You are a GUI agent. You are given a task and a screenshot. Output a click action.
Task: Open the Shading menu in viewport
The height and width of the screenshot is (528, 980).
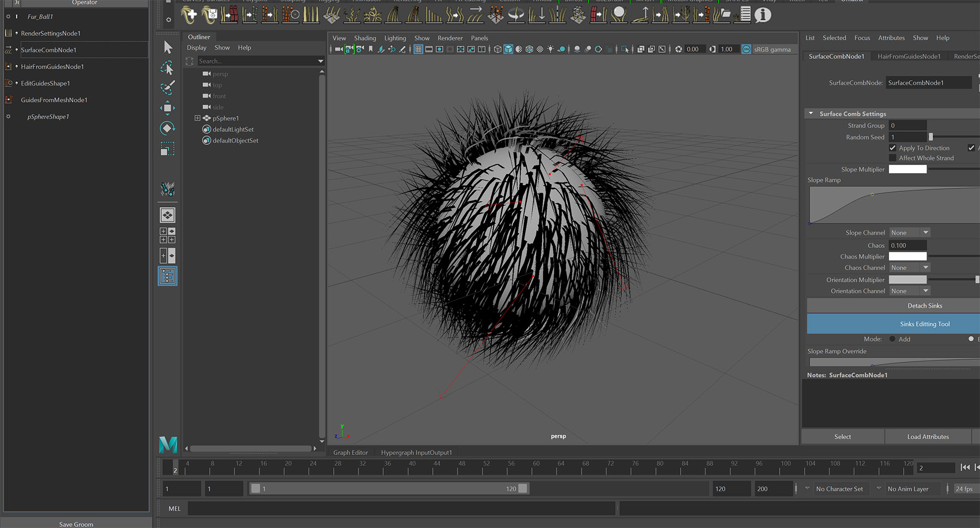(x=365, y=38)
